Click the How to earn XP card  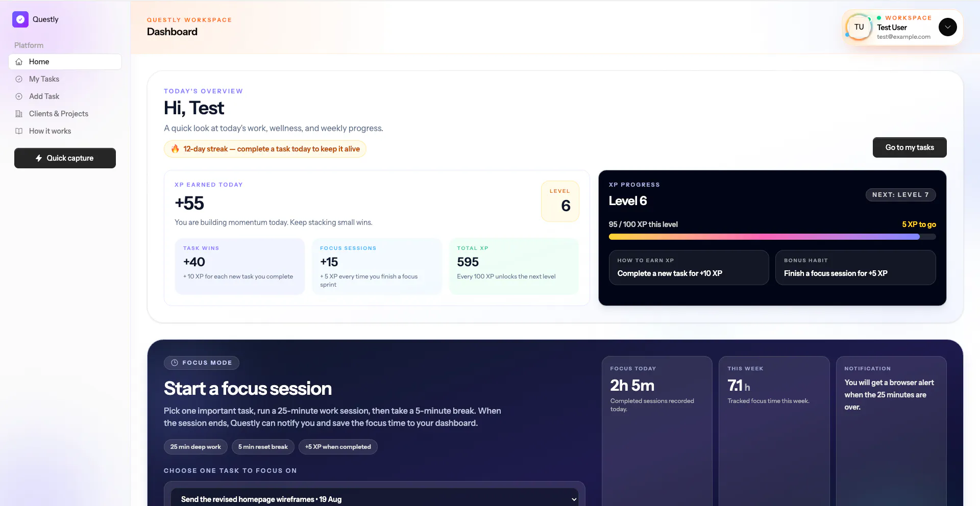[x=689, y=267]
